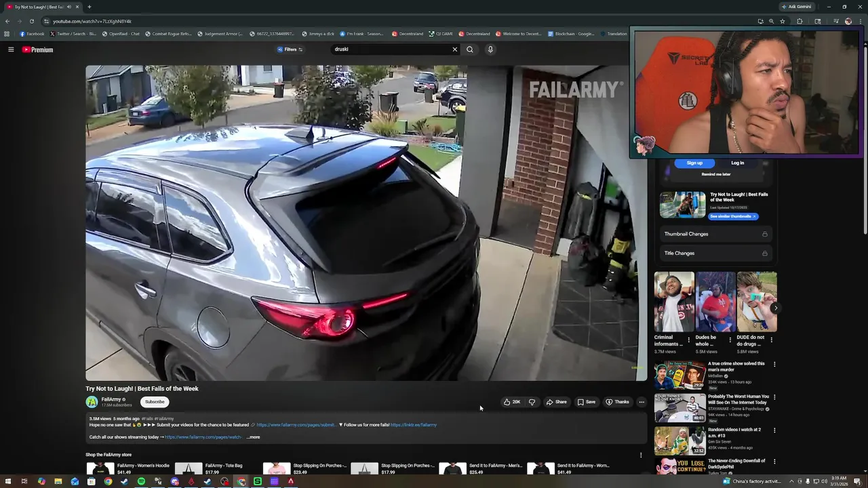Expand locked Thumbnail Changes section
868x488 pixels.
coord(716,234)
